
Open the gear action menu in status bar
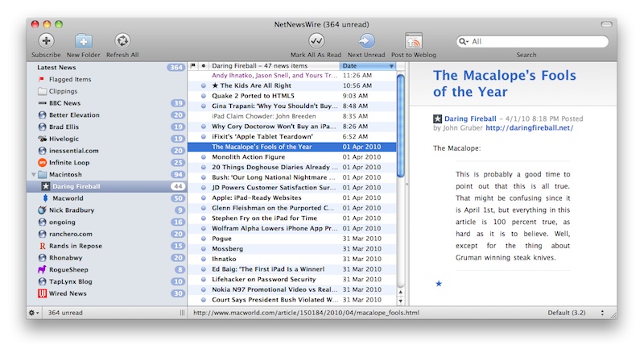[33, 313]
